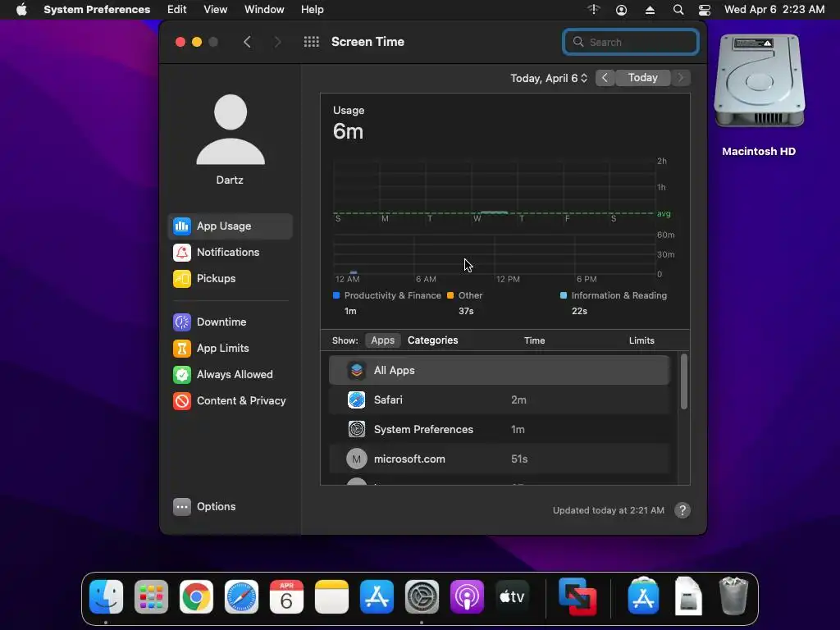Image resolution: width=840 pixels, height=630 pixels.
Task: Open the blue App Store icon in the Dock
Action: (377, 597)
